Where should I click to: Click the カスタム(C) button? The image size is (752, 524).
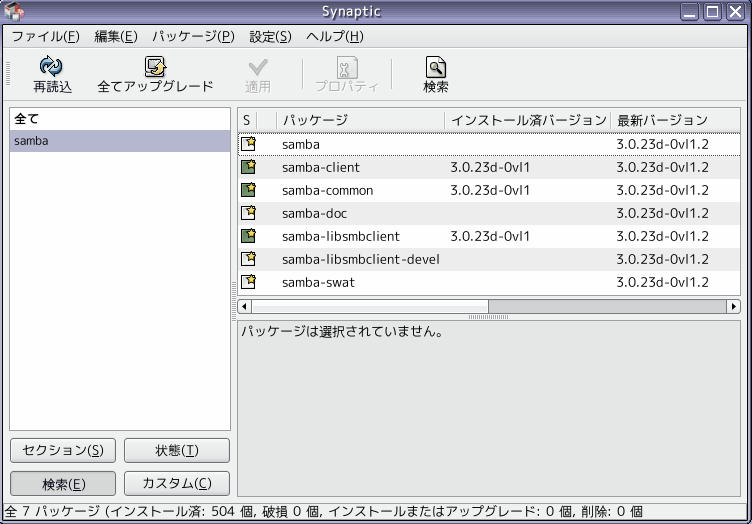click(x=177, y=483)
